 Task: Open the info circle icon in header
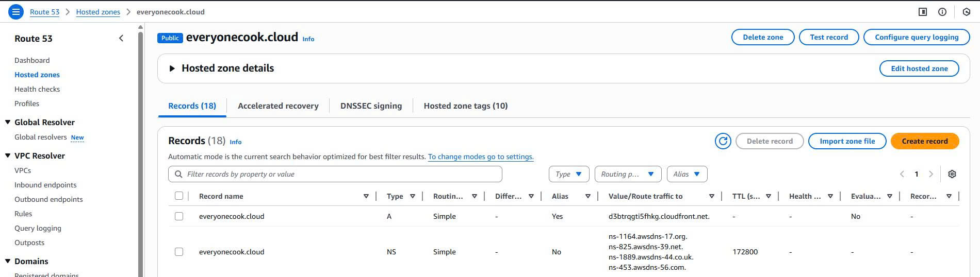(x=942, y=12)
